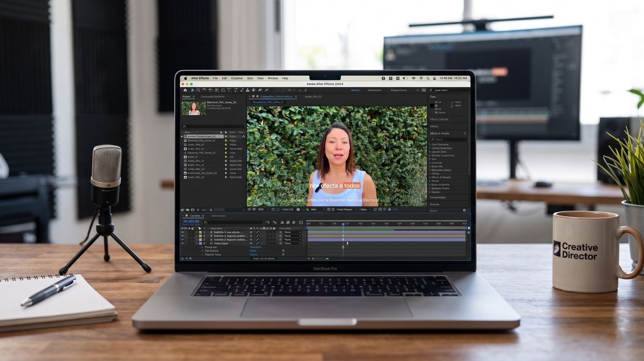Click the Project panel tab
Image resolution: width=644 pixels, height=361 pixels.
186,96
